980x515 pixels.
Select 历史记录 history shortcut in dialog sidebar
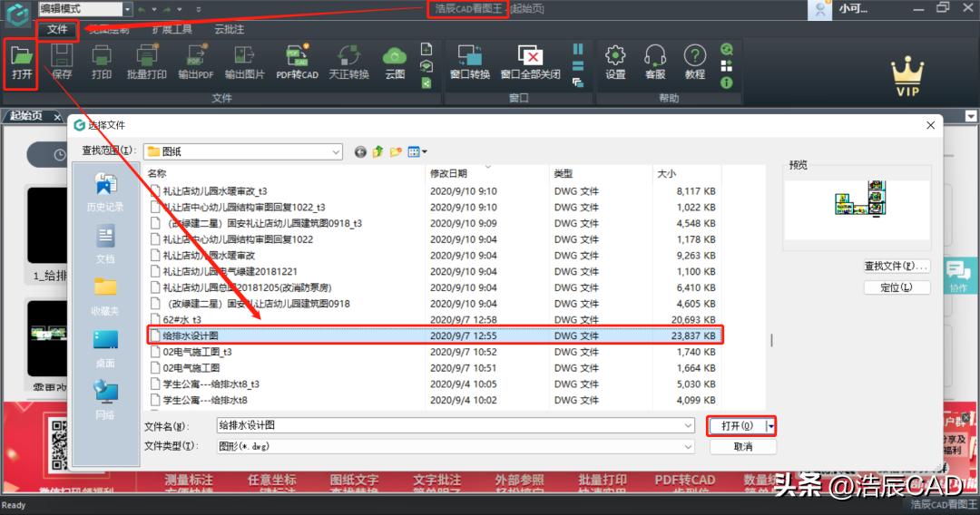click(x=105, y=193)
